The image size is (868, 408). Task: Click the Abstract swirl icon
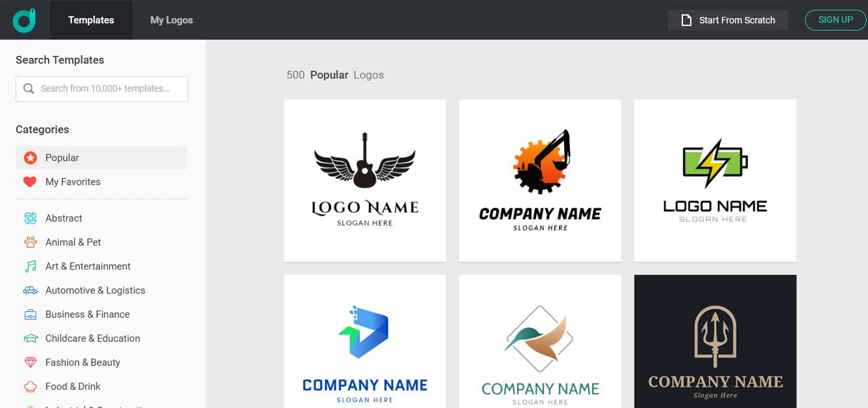point(30,218)
